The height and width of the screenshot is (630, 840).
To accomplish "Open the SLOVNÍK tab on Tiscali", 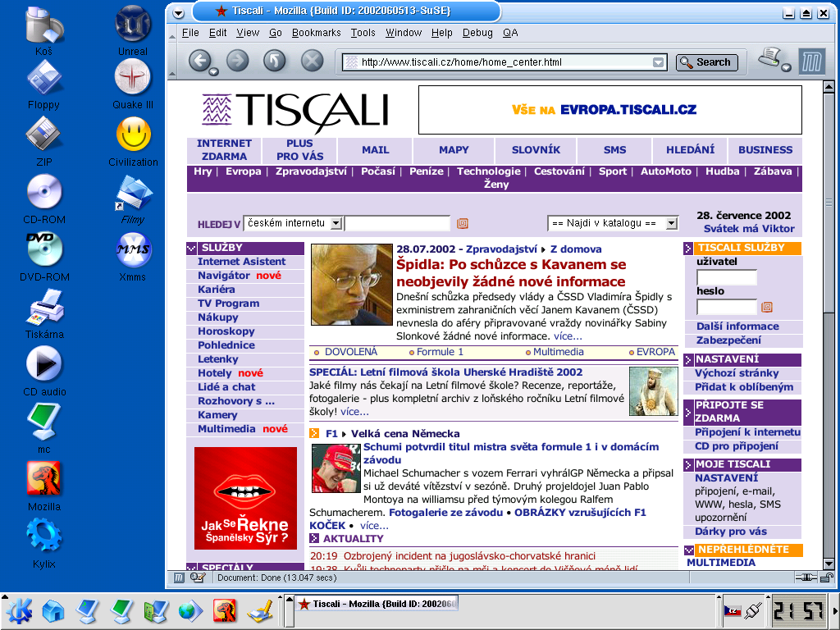I will [536, 150].
